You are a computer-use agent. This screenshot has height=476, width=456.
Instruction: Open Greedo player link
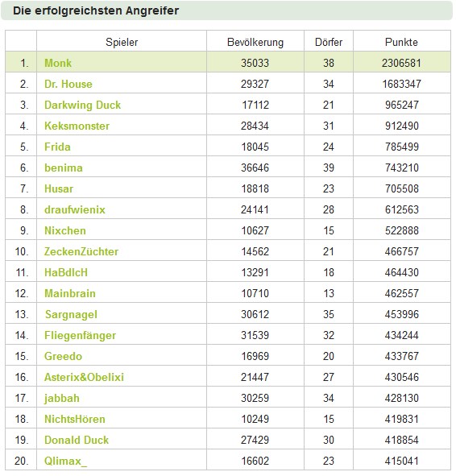63,356
